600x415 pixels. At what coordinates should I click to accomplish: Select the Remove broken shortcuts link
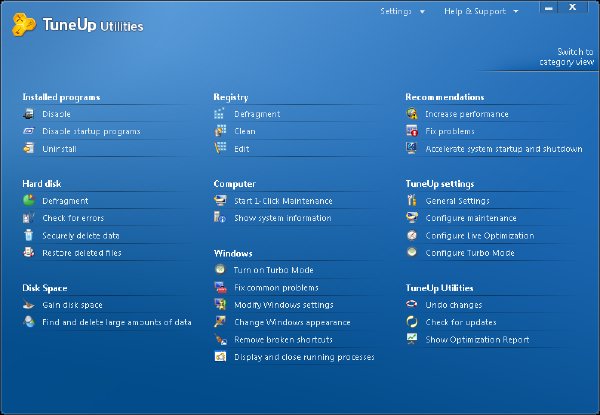click(x=284, y=340)
